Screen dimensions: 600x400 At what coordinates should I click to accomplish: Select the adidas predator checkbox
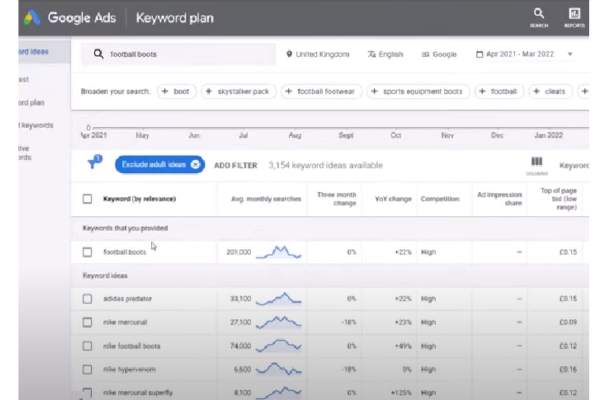click(x=88, y=298)
